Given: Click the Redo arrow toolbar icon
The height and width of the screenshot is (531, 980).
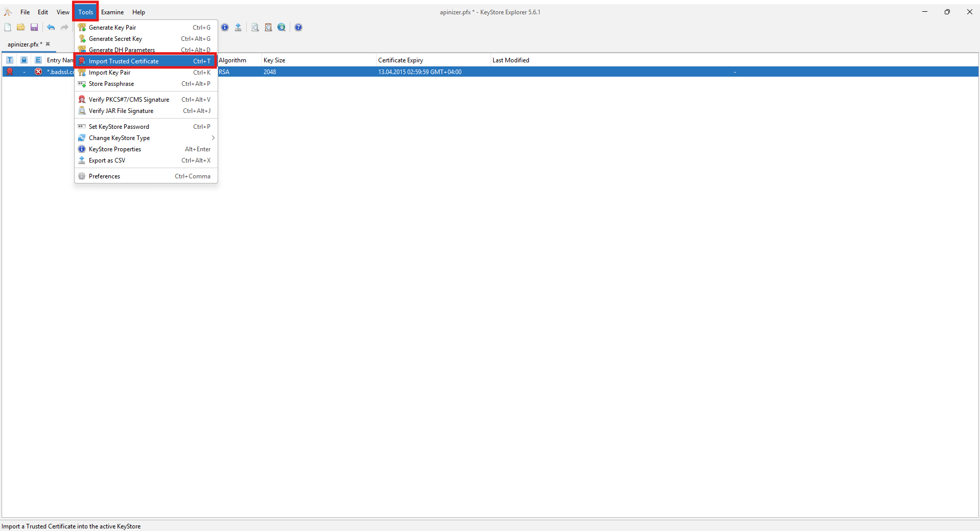Looking at the screenshot, I should click(x=64, y=28).
